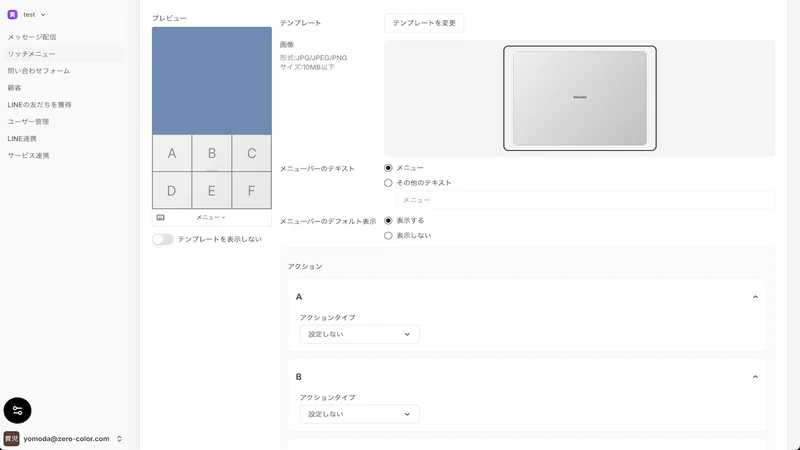The height and width of the screenshot is (450, 800).
Task: Open the 顧客 sidebar item
Action: click(x=15, y=88)
